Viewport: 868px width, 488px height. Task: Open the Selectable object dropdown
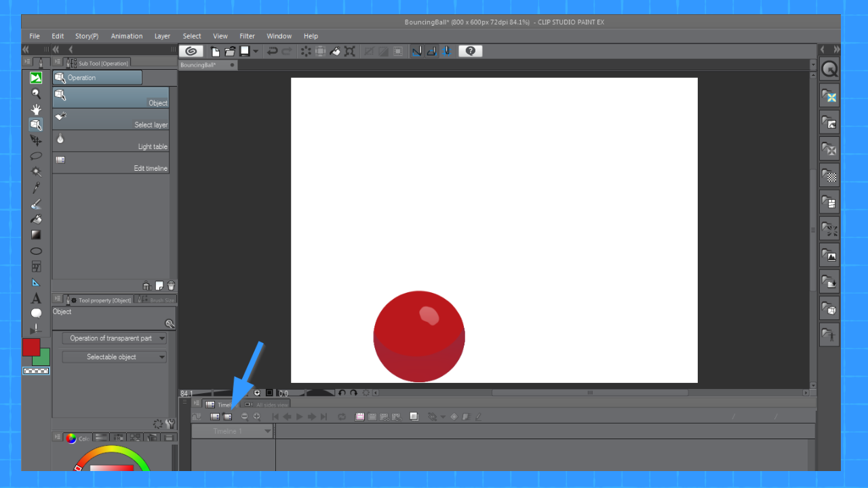click(x=114, y=357)
